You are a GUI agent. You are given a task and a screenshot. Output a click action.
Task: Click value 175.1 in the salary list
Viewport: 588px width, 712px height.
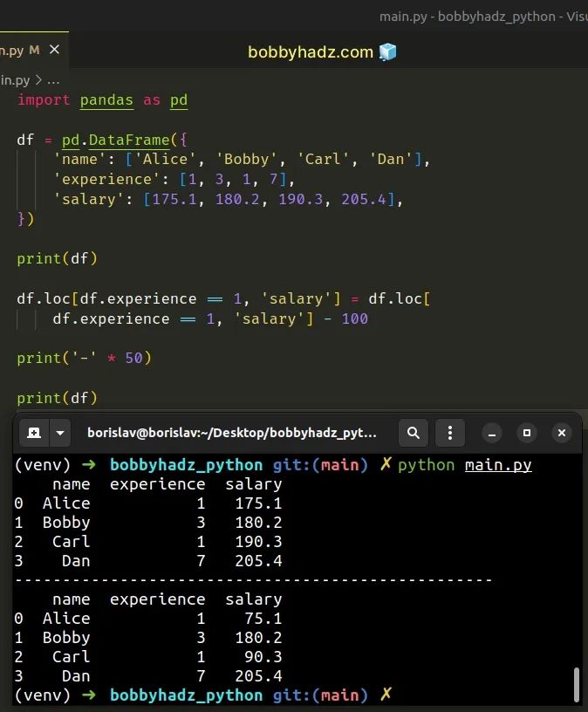coord(174,199)
